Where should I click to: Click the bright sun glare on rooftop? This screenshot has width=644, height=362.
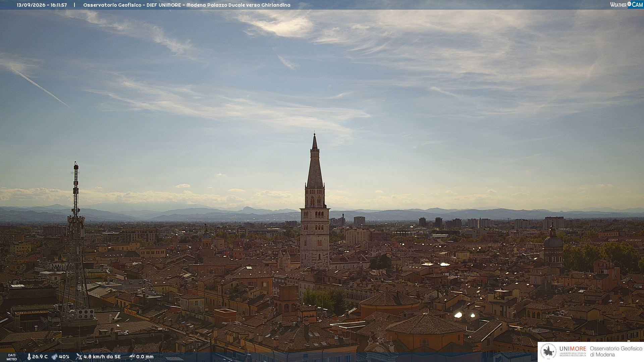[x=458, y=315]
